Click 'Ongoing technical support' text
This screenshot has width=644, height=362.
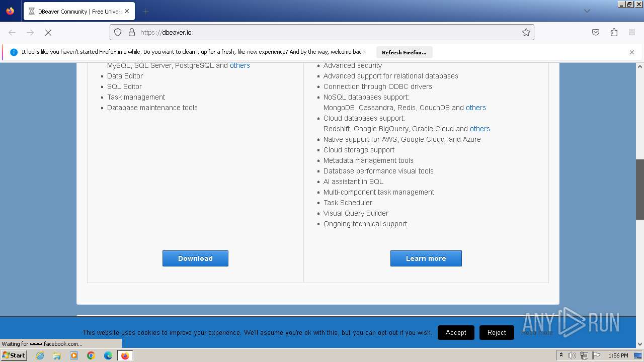coord(365,224)
